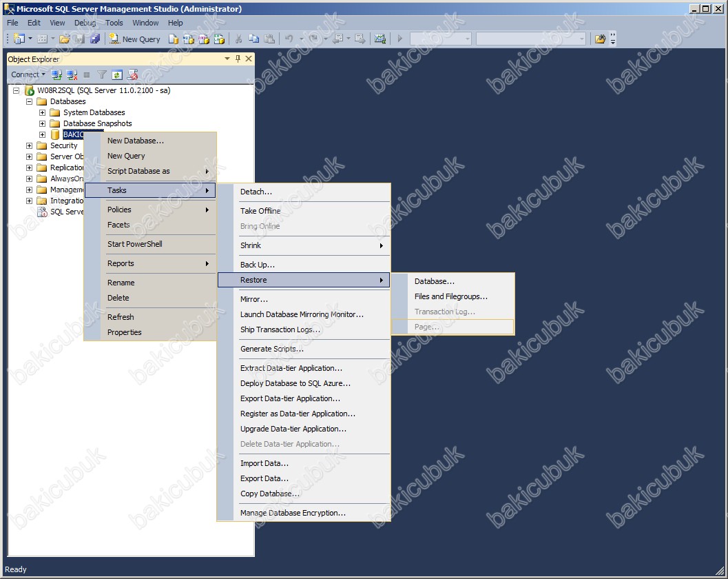
Task: Open the Connect dropdown in Object Explorer
Action: 28,74
